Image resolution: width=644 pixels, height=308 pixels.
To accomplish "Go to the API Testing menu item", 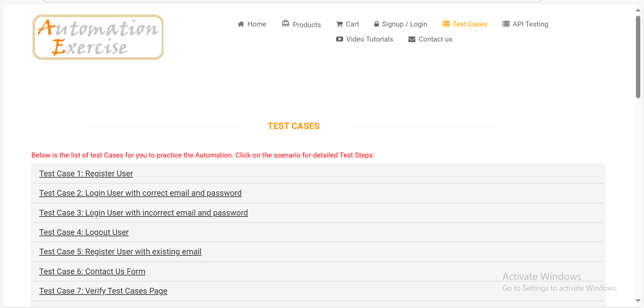I will pos(530,24).
